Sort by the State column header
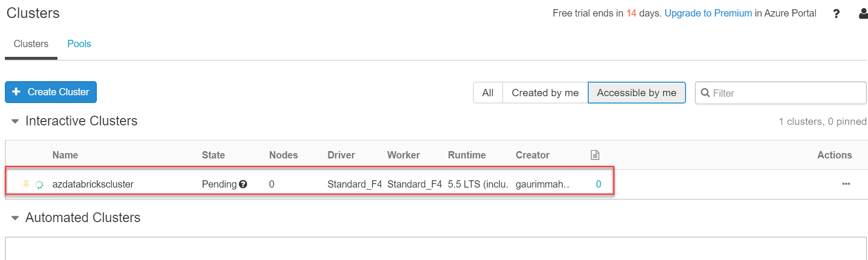The width and height of the screenshot is (868, 260). (214, 155)
